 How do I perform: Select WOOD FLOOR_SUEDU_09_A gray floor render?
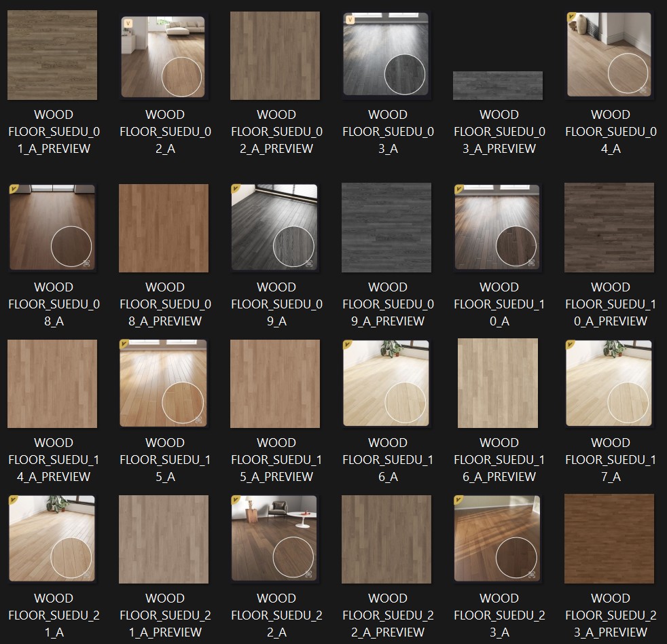274,227
